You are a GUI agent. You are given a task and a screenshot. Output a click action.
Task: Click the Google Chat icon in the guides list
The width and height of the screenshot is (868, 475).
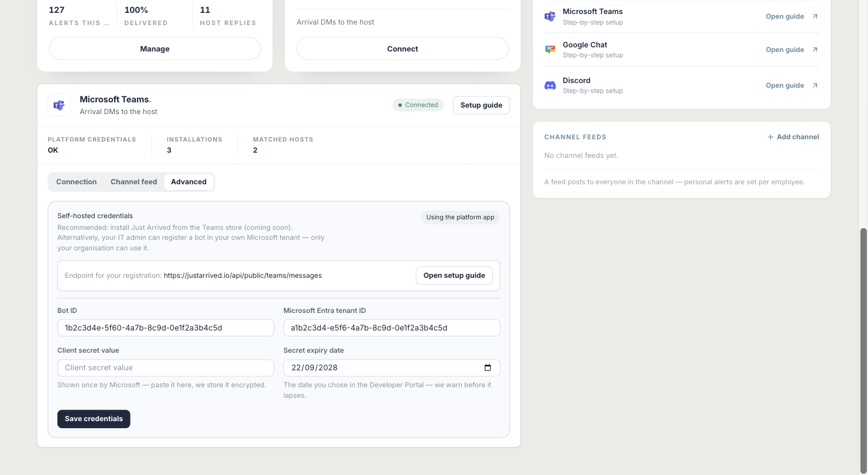point(550,50)
